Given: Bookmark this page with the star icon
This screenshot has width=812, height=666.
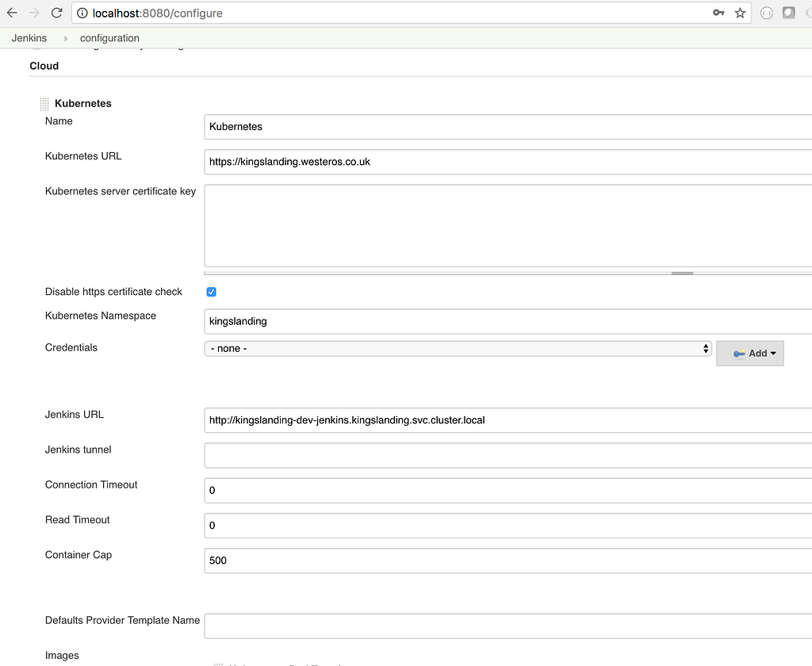Looking at the screenshot, I should point(740,13).
